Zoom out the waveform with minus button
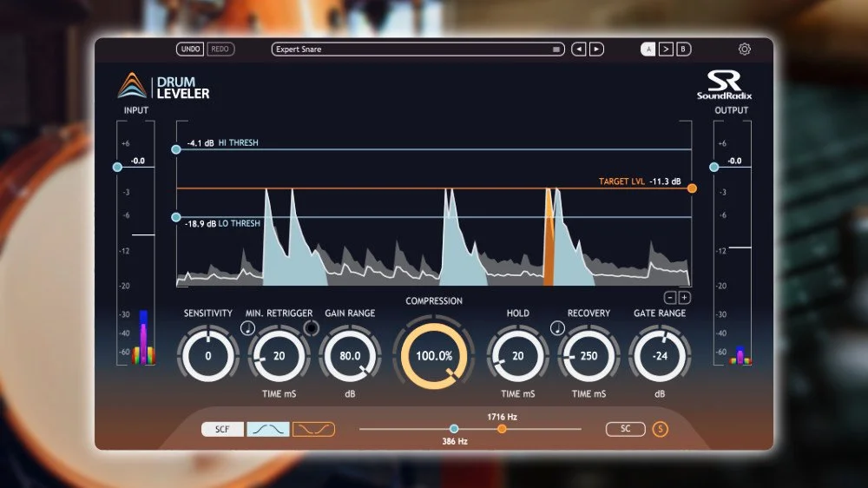The image size is (868, 488). click(670, 298)
